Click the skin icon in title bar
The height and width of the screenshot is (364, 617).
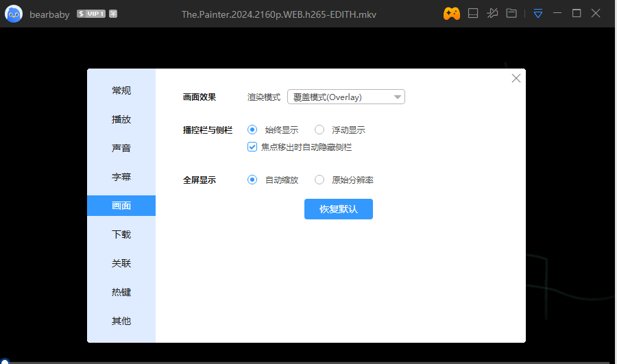[473, 14]
